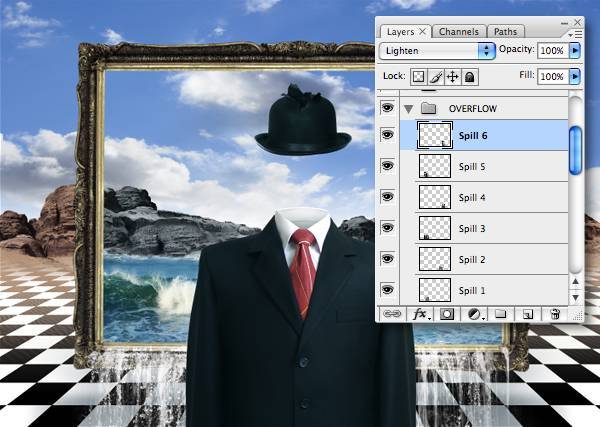Select the Spill 1 layer name
This screenshot has height=427, width=600.
[x=472, y=291]
